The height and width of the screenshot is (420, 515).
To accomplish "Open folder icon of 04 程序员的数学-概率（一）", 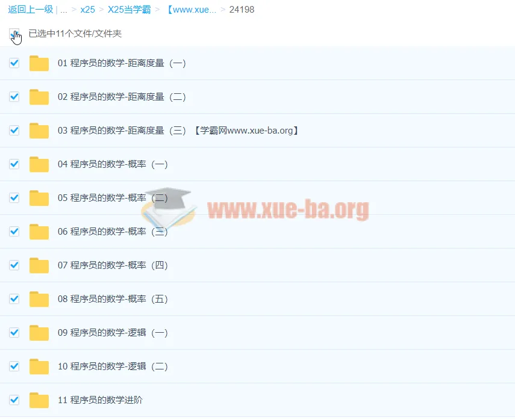I will pyautogui.click(x=39, y=164).
